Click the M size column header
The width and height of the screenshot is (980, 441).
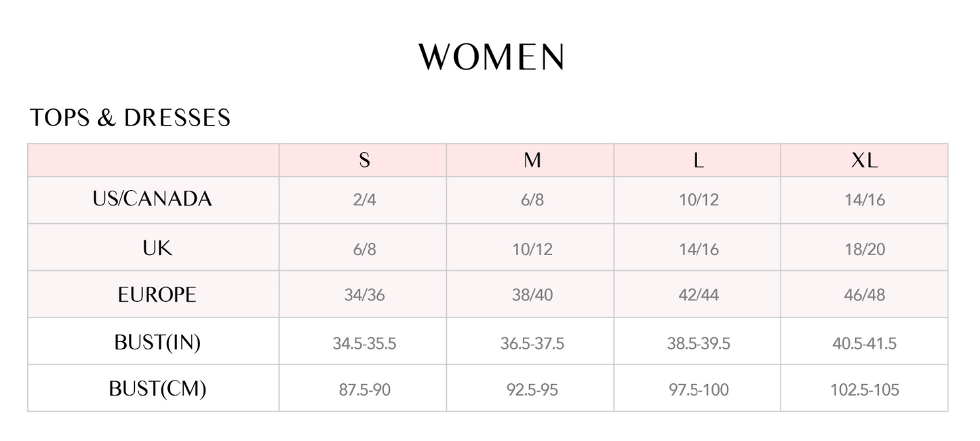pos(532,160)
